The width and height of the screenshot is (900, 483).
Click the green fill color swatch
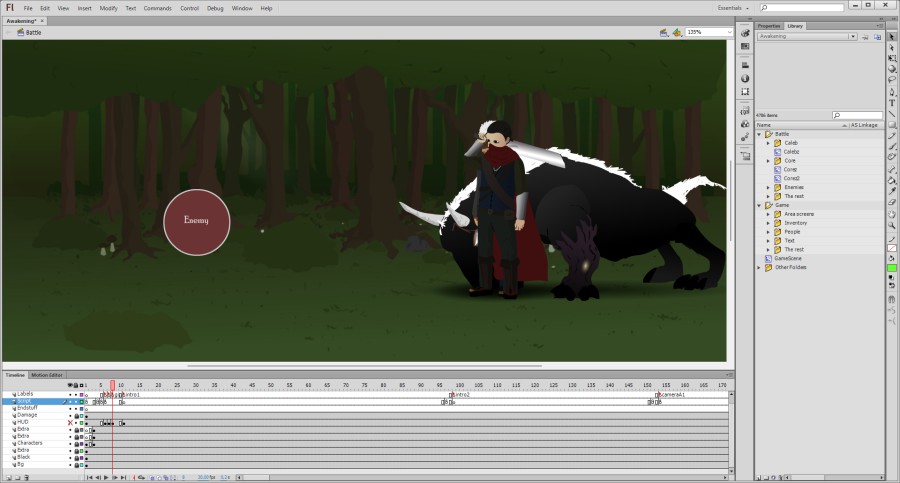pos(892,268)
